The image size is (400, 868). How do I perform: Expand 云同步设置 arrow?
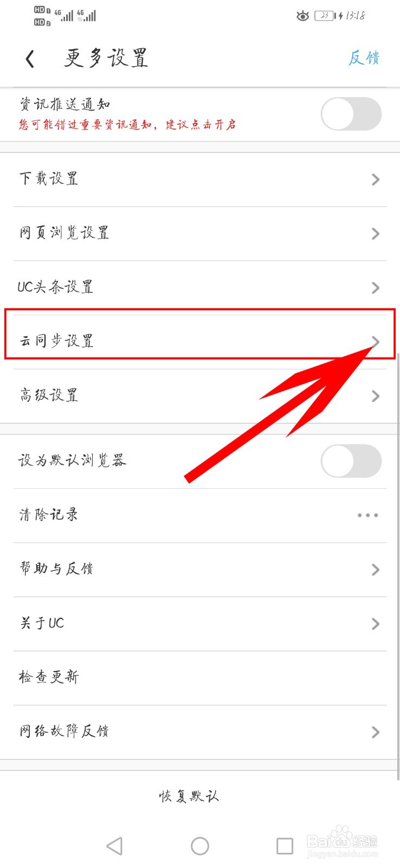point(375,341)
